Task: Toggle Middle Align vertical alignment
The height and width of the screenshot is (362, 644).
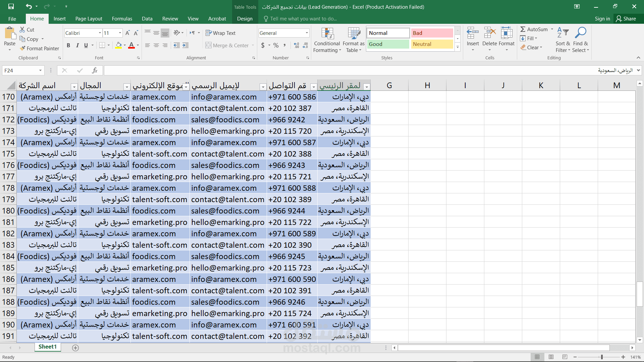Action: point(156,33)
